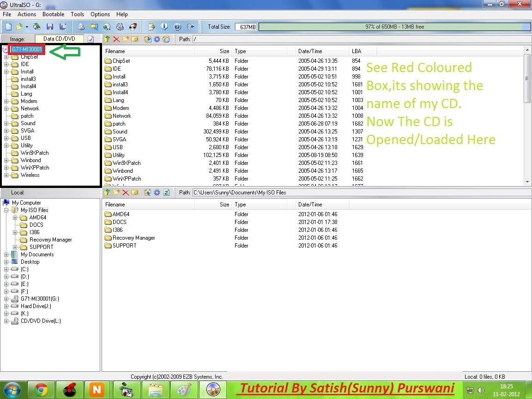The width and height of the screenshot is (532, 399).
Task: Expand the Sound folder in image tree
Action: (x=6, y=123)
